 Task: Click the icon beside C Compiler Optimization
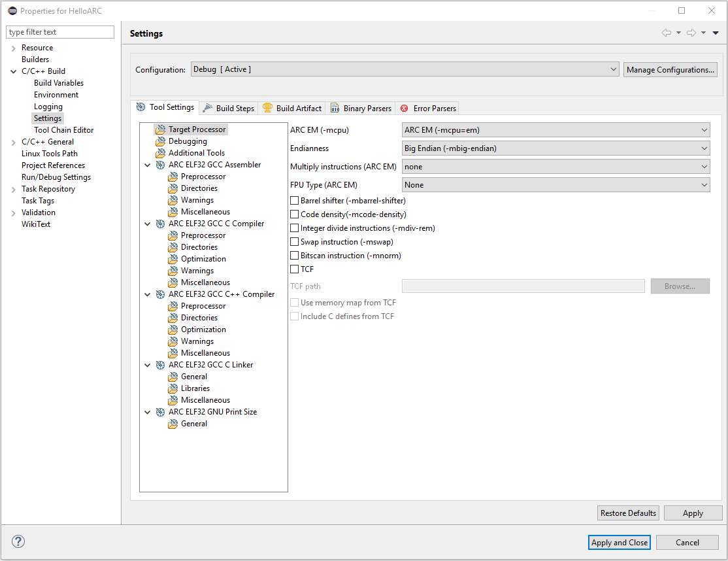[173, 259]
